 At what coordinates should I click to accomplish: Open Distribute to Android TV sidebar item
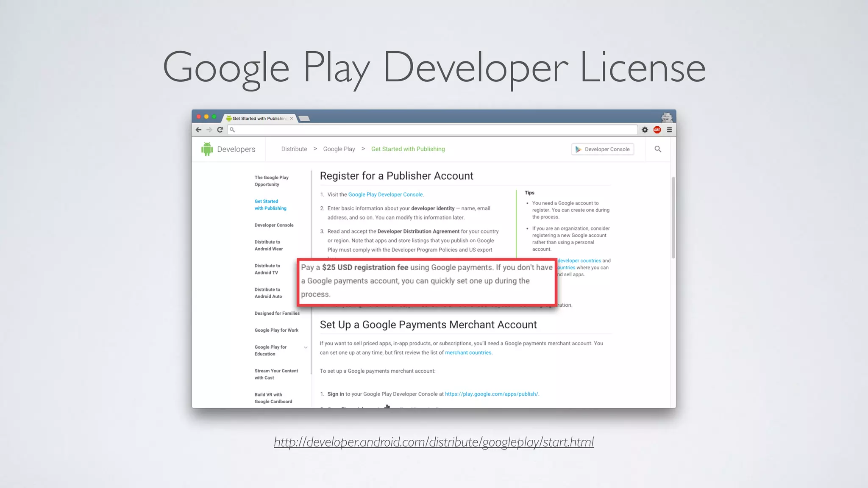click(x=267, y=269)
